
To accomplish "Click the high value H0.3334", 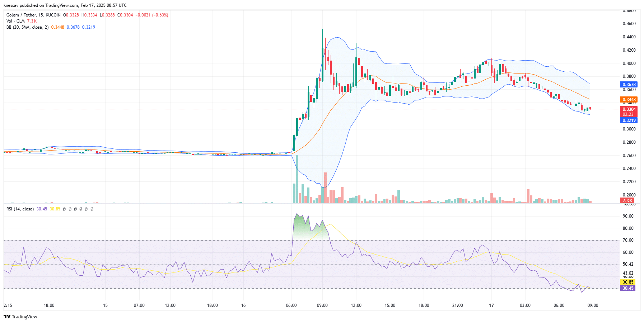I will point(89,15).
